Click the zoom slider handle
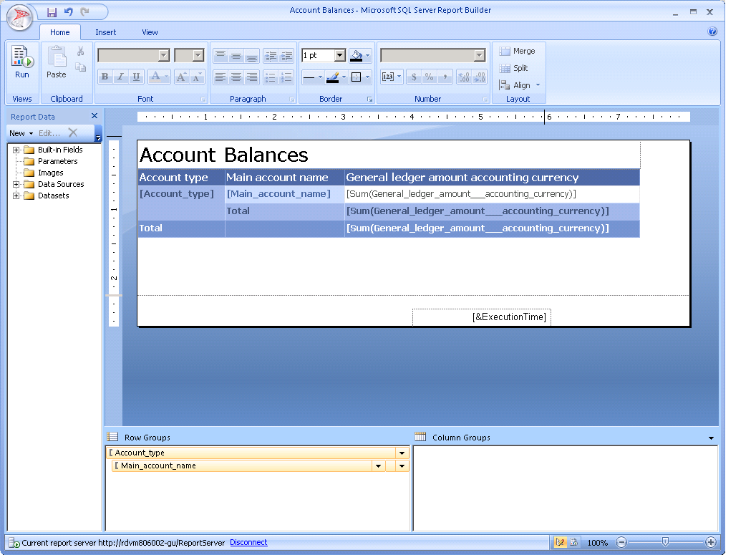Screen dimensions: 756x555 coord(665,543)
